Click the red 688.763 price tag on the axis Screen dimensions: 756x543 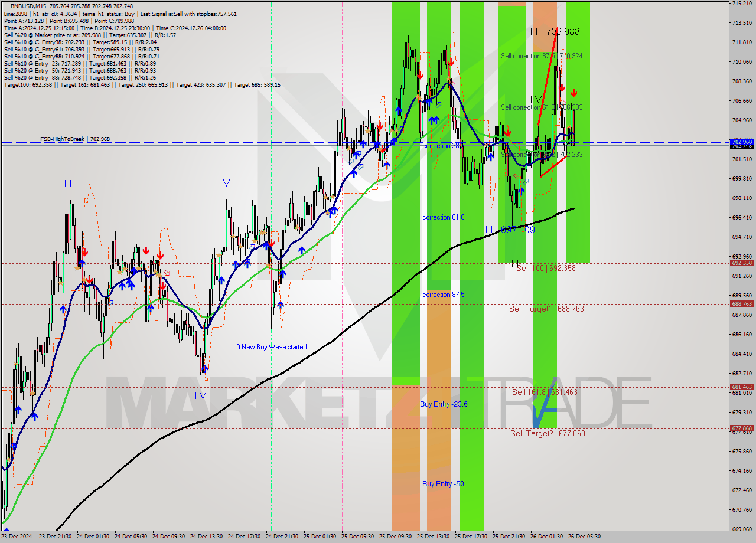click(742, 304)
